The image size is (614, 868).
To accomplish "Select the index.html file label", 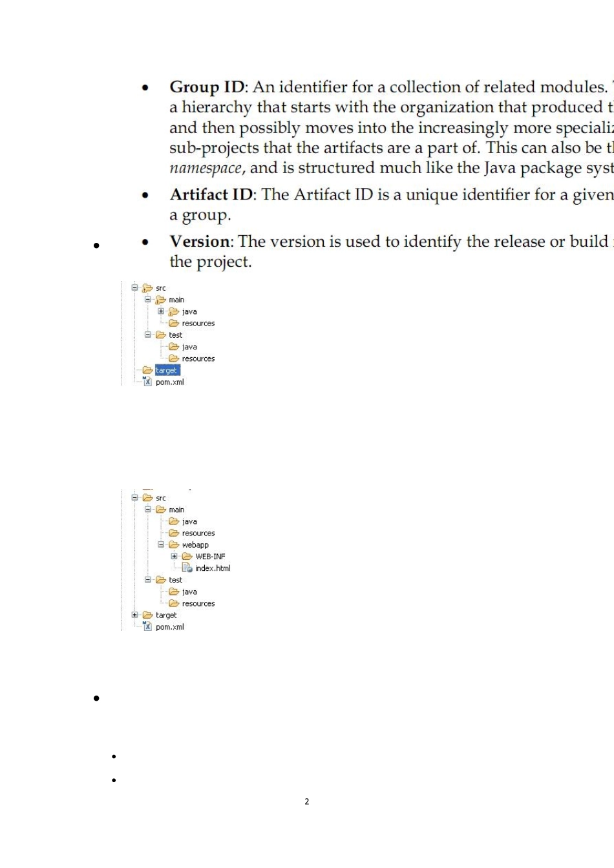I will [213, 568].
